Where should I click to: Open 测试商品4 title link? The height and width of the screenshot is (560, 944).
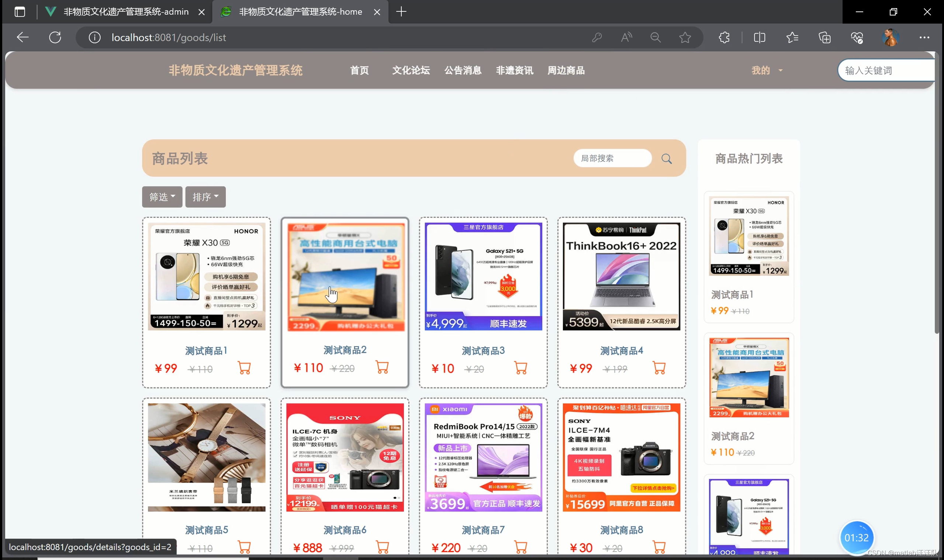[622, 351]
